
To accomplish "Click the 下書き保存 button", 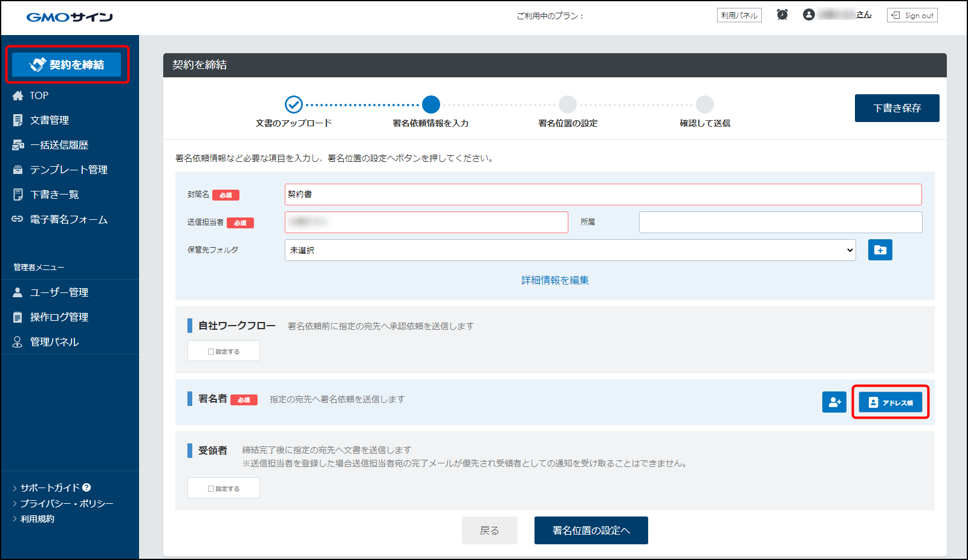I will point(897,108).
